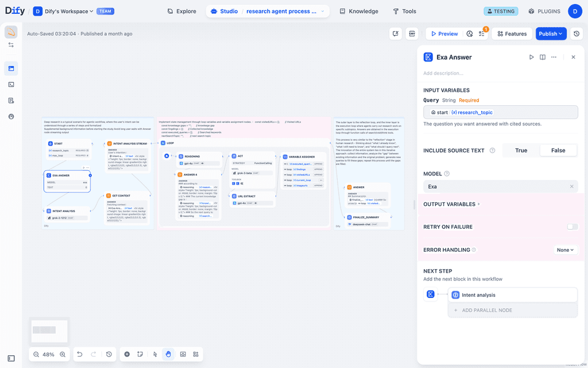This screenshot has width=588, height=368.
Task: Run the Exa Answer node via play icon
Action: click(531, 57)
